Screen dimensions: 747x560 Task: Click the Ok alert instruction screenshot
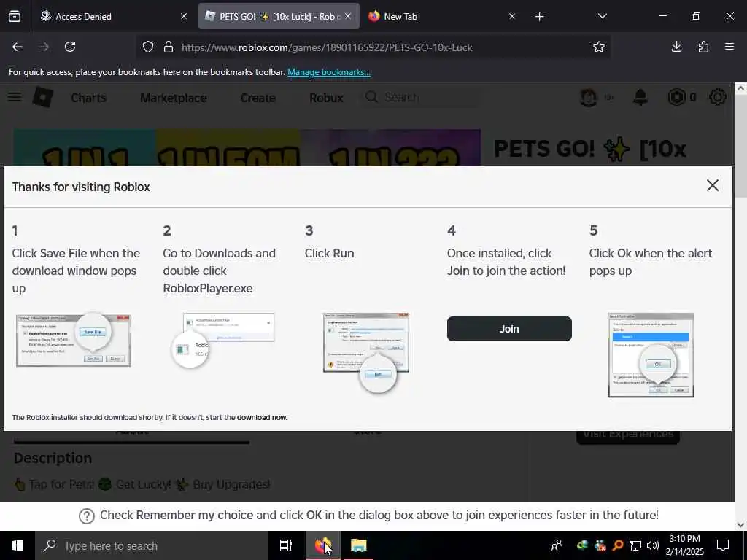tap(651, 355)
